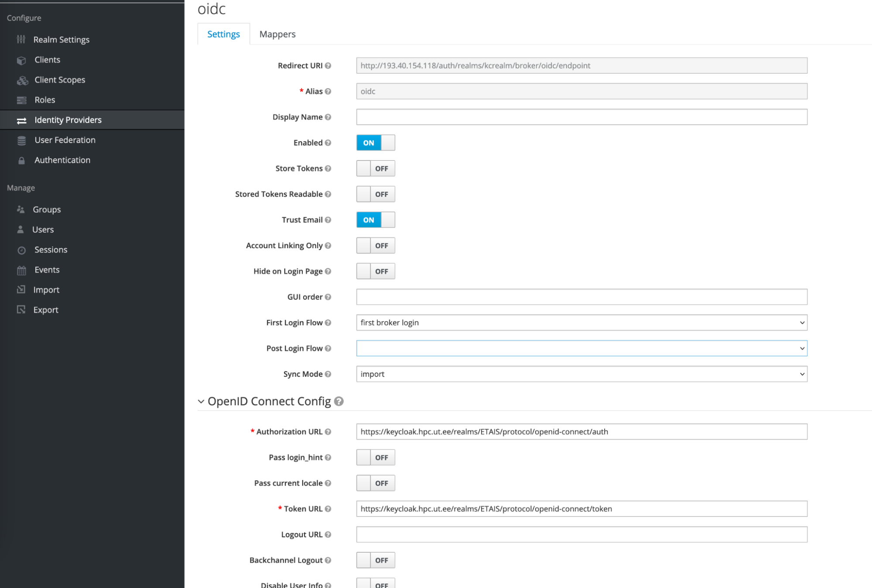Open the Sync Mode dropdown

tap(581, 374)
